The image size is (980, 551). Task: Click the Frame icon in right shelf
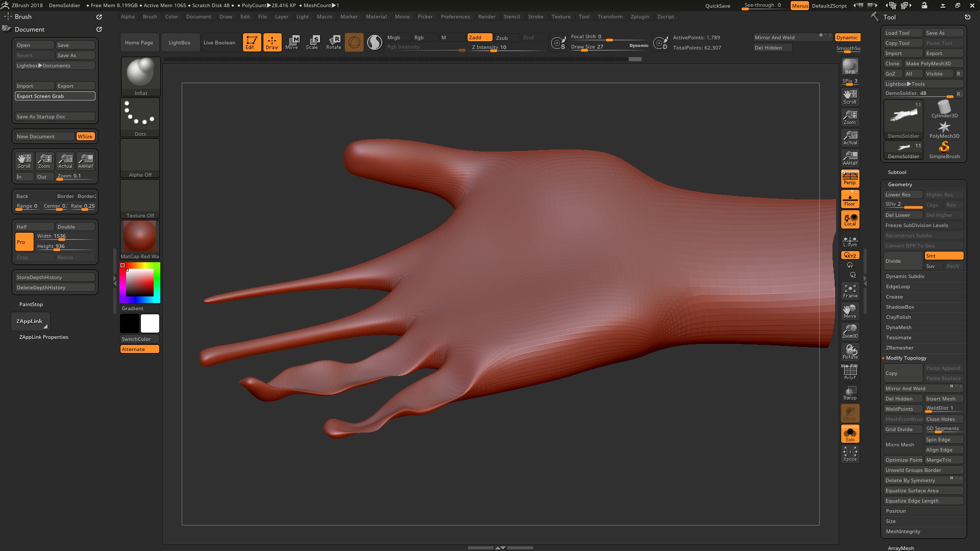[850, 291]
